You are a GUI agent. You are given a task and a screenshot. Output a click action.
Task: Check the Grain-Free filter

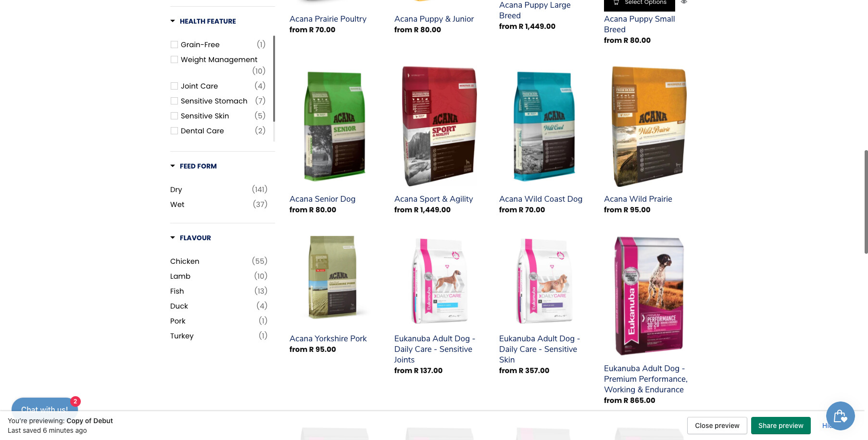(174, 45)
